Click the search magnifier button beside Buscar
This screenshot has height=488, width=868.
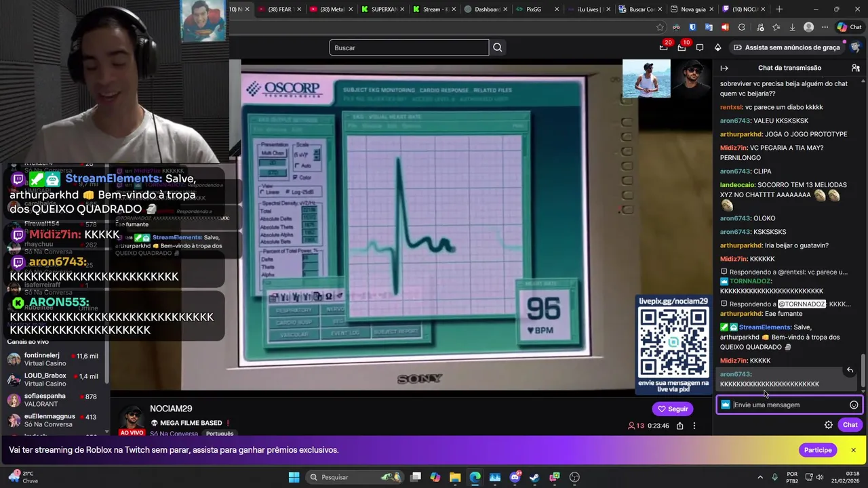[x=498, y=47]
